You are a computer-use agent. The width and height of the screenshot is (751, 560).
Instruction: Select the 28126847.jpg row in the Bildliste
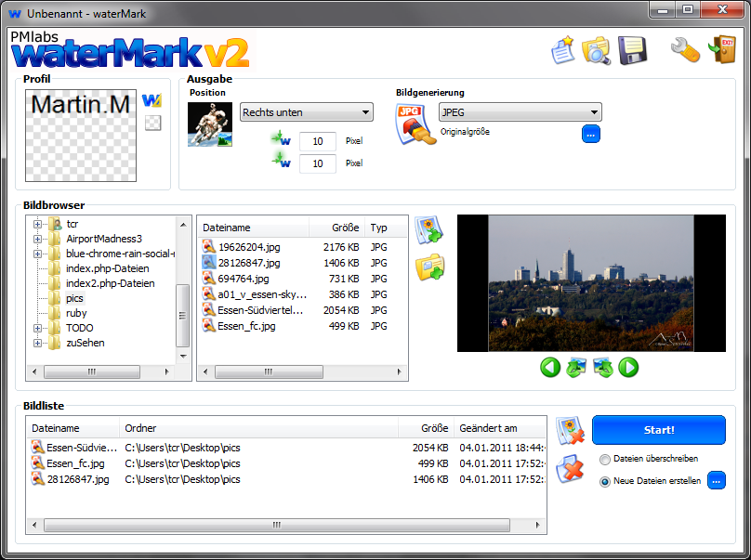pos(286,479)
